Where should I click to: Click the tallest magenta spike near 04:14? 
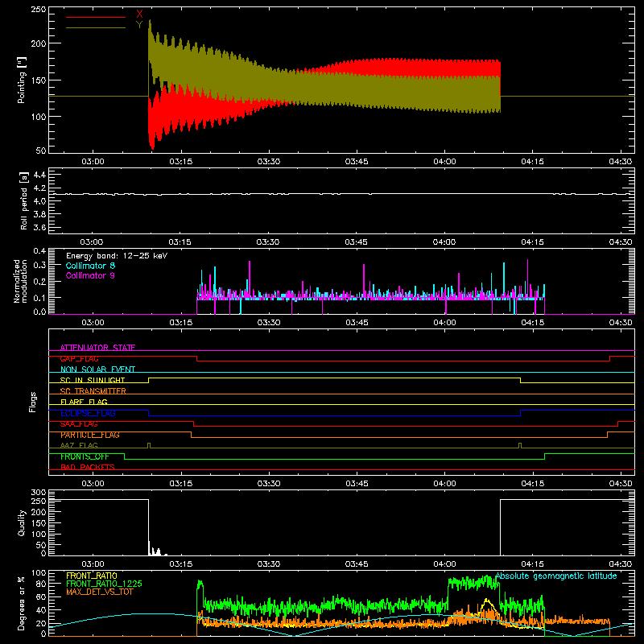click(528, 277)
